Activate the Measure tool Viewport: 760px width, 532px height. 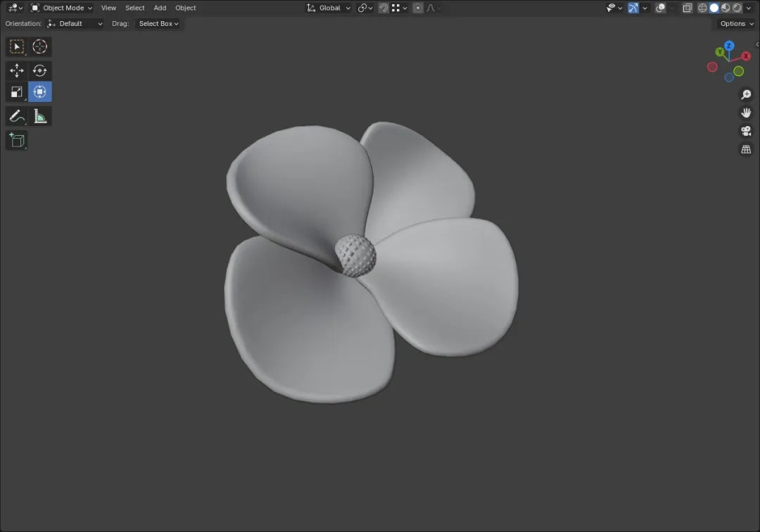(39, 116)
